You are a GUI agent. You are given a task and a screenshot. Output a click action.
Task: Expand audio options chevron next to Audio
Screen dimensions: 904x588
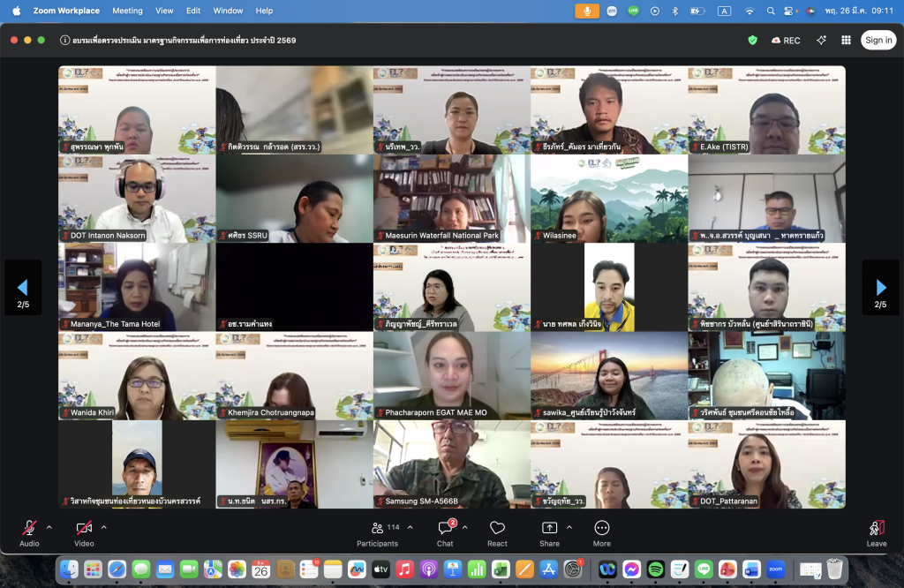(49, 527)
